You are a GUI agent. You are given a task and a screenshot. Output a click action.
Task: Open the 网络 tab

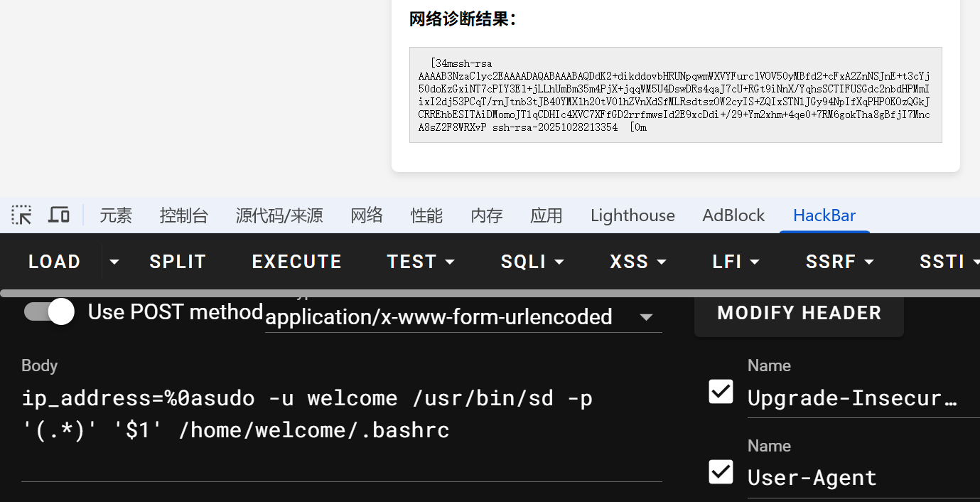(367, 215)
